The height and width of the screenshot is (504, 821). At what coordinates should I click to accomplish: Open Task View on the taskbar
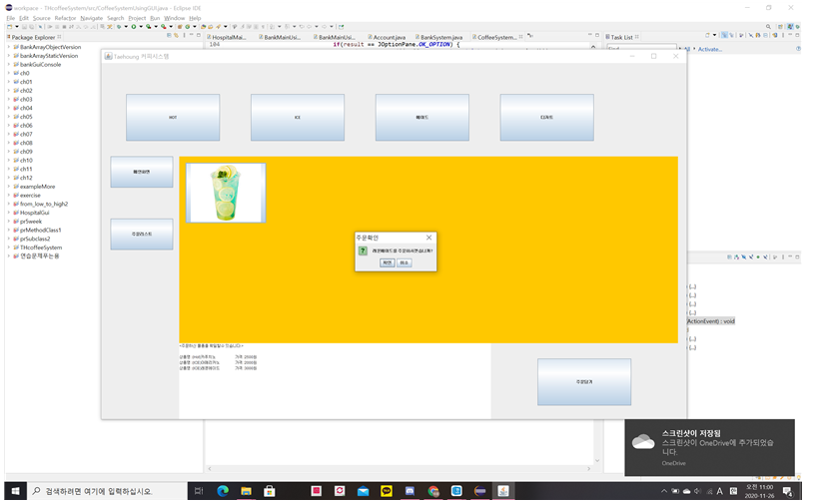click(199, 491)
